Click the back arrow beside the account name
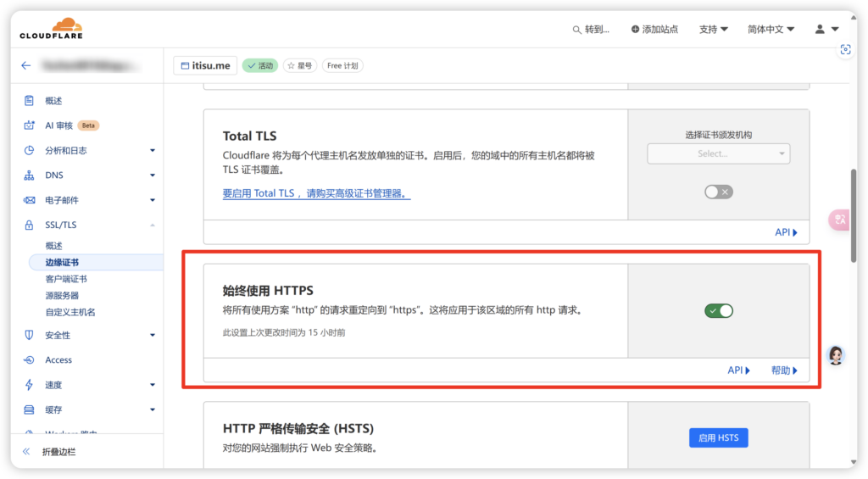Viewport: 868px width, 479px height. [26, 65]
